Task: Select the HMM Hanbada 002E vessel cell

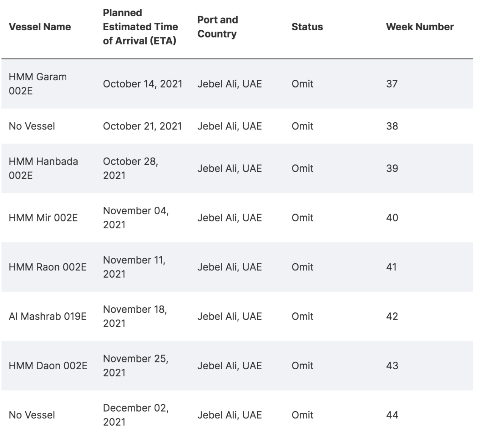Action: coord(43,168)
